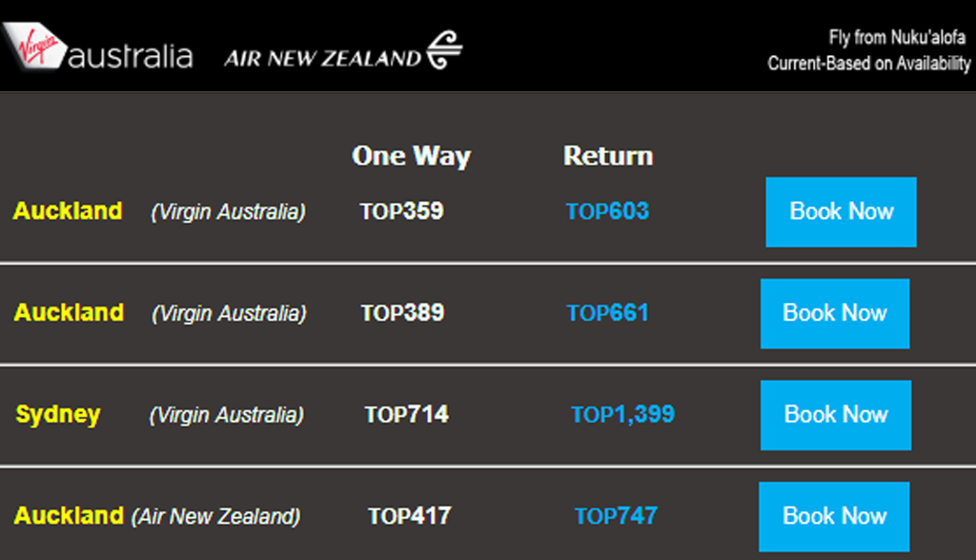Viewport: 976px width, 560px height.
Task: Click the TOP714 one way fare
Action: (406, 414)
